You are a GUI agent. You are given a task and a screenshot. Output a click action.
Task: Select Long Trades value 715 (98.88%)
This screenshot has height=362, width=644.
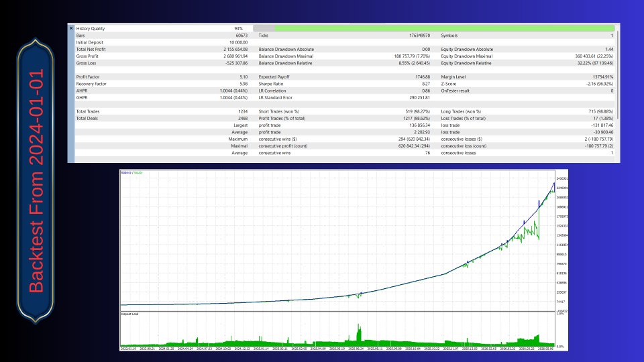pyautogui.click(x=601, y=112)
